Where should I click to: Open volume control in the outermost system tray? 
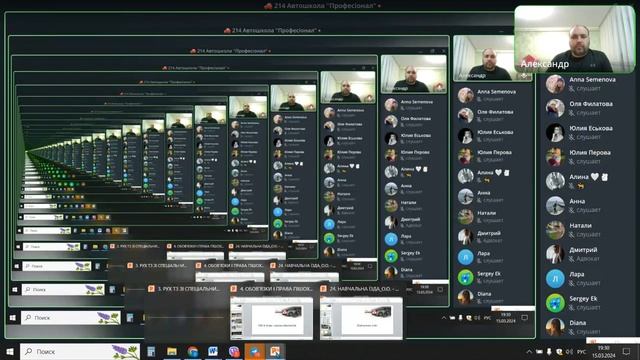[570, 351]
